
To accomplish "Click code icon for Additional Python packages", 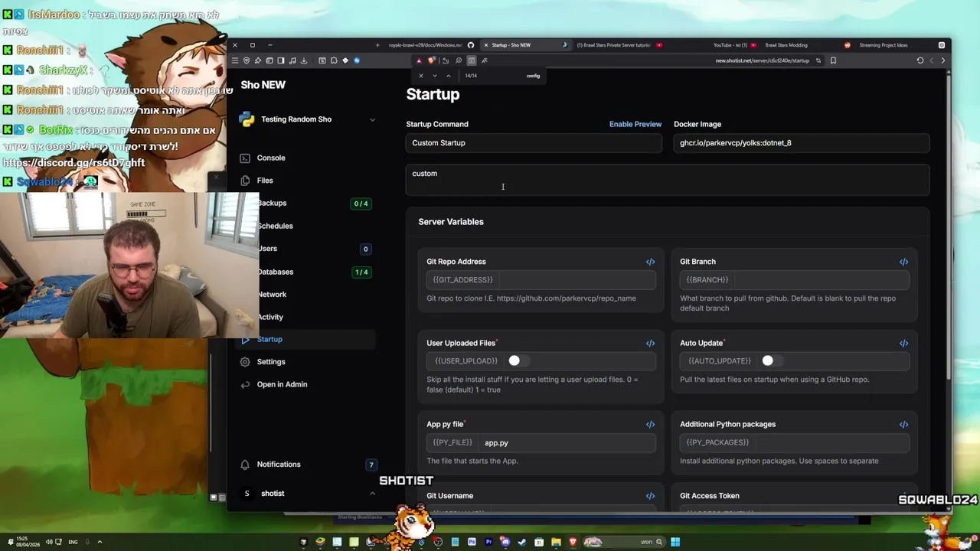I will click(x=903, y=424).
